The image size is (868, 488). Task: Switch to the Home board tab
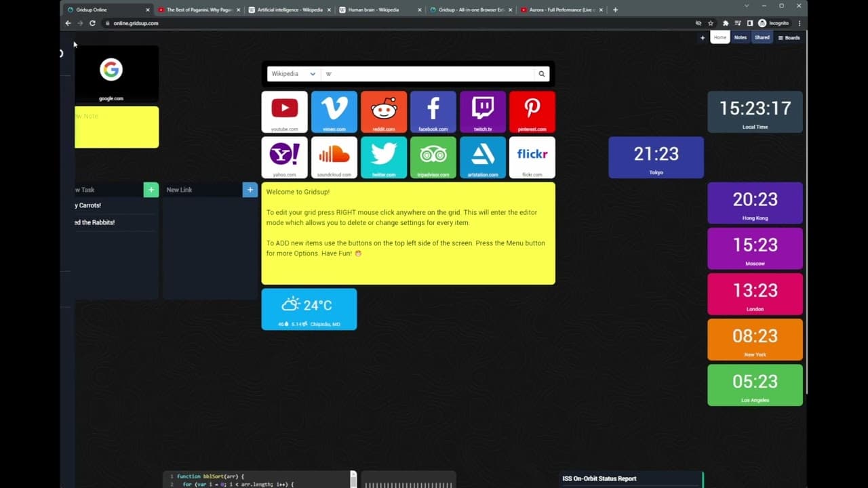[720, 37]
